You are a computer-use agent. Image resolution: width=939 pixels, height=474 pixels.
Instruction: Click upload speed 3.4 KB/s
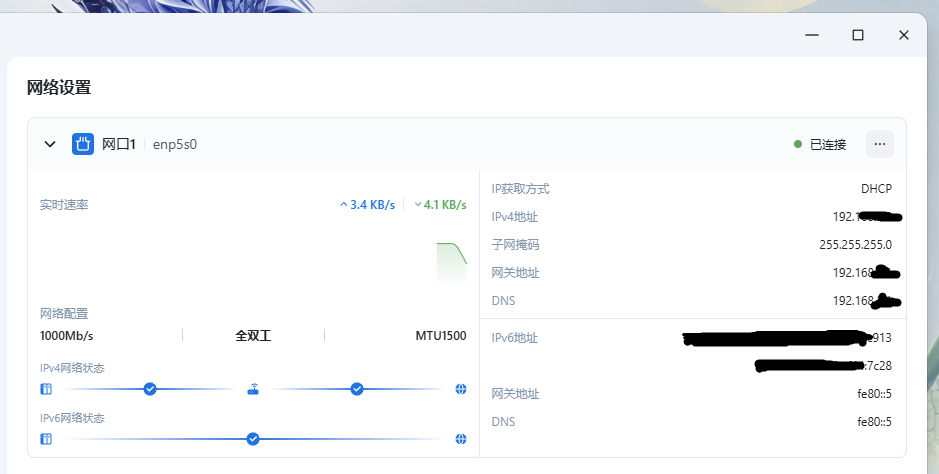pos(368,205)
